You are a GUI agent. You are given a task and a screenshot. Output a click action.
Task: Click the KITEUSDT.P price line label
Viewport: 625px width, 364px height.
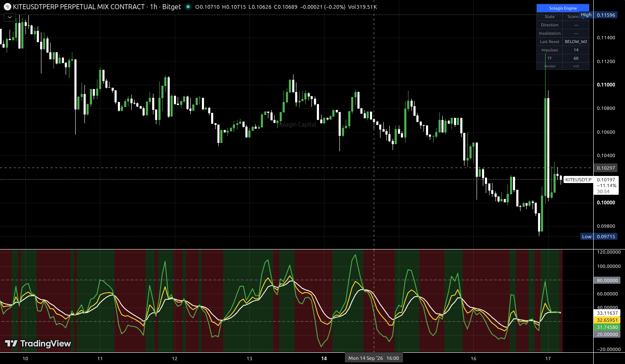coord(578,180)
